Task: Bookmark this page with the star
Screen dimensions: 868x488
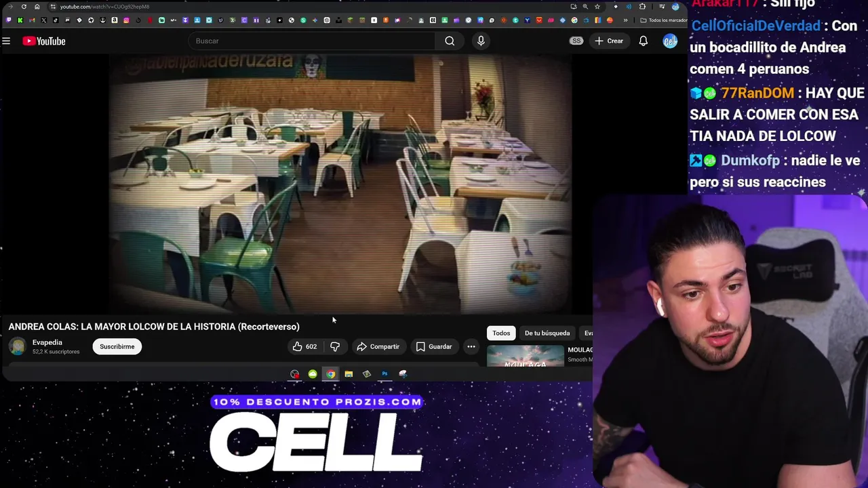Action: pos(597,7)
